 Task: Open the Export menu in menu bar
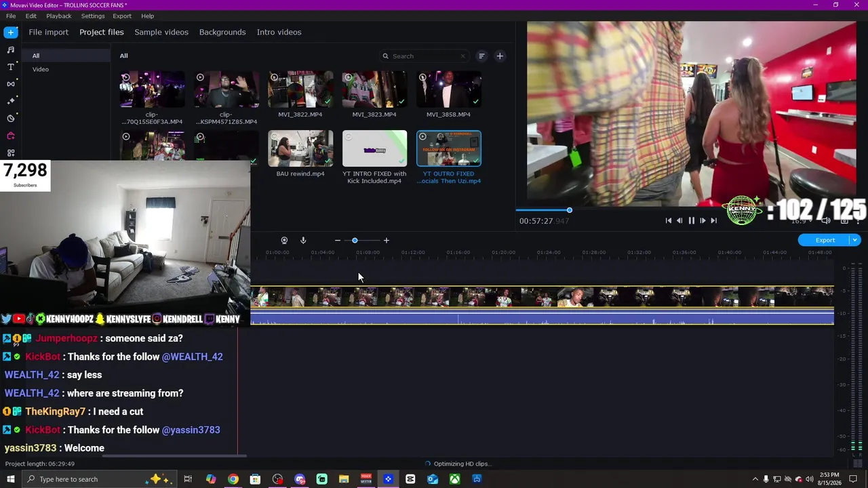[x=122, y=16]
